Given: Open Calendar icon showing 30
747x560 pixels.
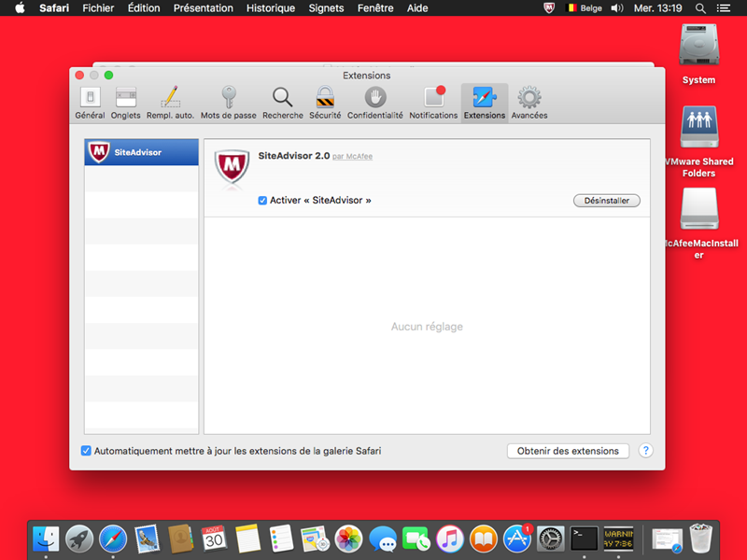Looking at the screenshot, I should 214,539.
